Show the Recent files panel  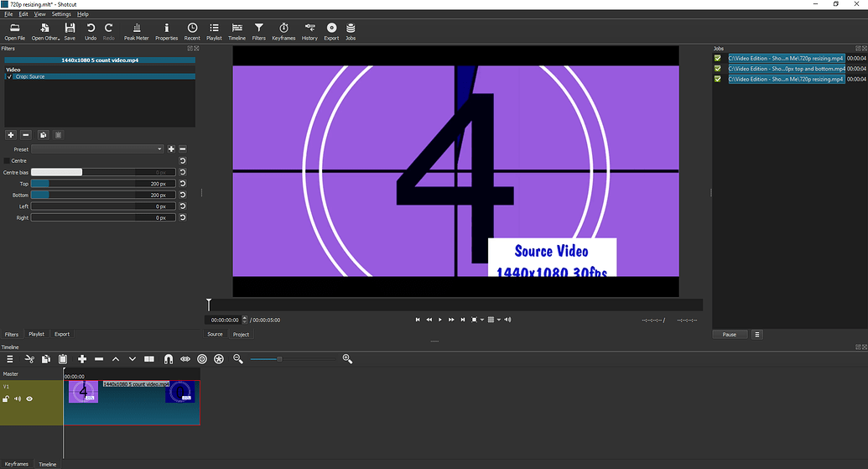(192, 32)
